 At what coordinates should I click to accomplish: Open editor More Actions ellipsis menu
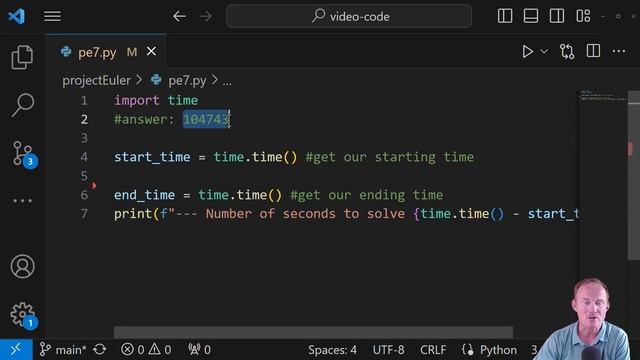tap(619, 51)
